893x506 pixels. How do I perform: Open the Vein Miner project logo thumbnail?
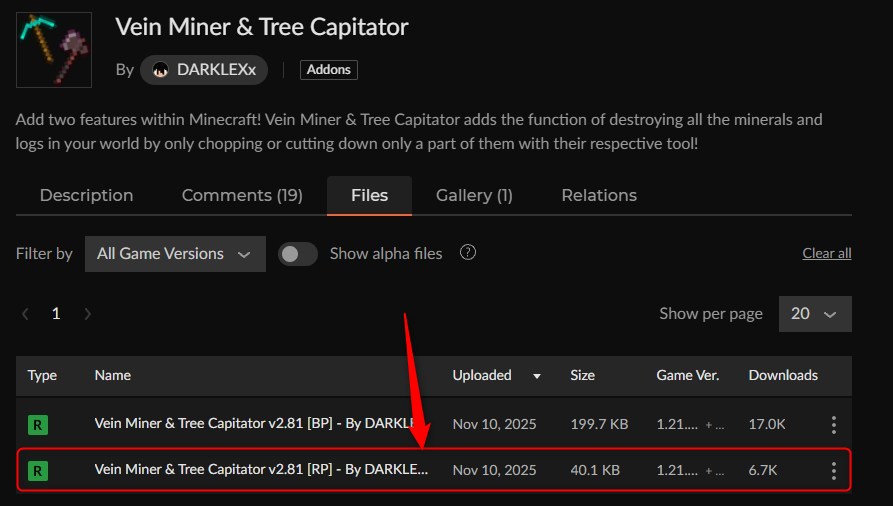click(54, 50)
